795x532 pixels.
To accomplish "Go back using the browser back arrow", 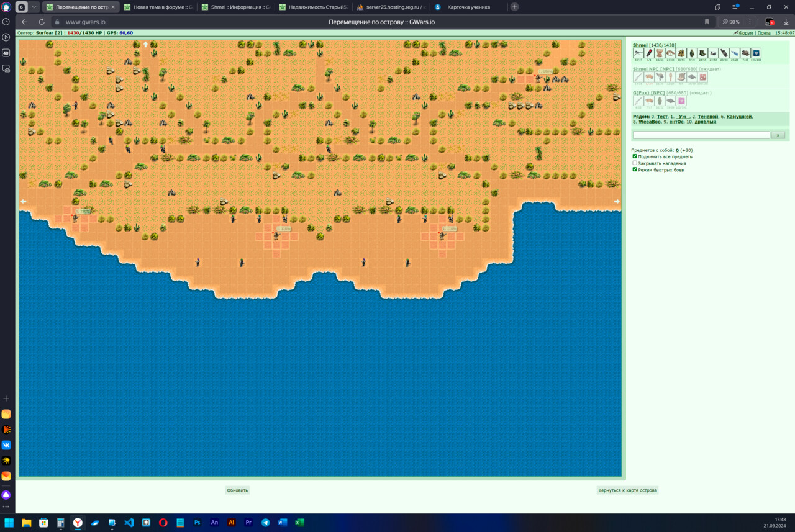I will (25, 22).
